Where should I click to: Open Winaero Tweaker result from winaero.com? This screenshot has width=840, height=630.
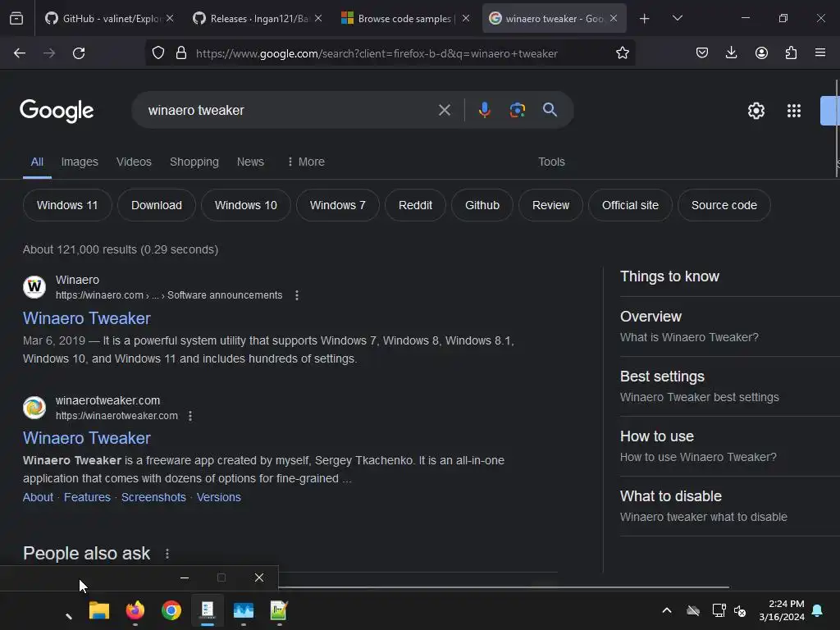(x=87, y=318)
